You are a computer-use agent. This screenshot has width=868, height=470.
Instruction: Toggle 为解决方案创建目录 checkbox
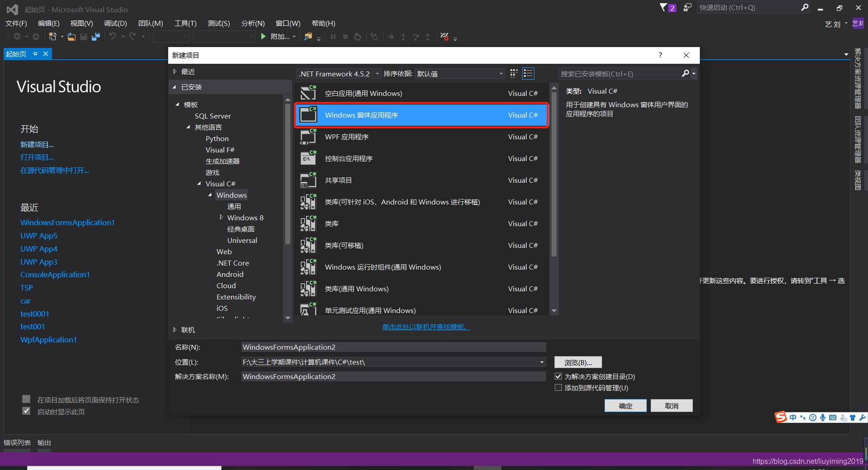pyautogui.click(x=558, y=376)
